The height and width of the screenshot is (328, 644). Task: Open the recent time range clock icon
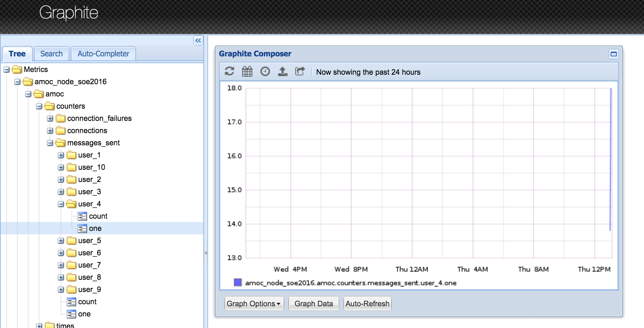point(265,71)
